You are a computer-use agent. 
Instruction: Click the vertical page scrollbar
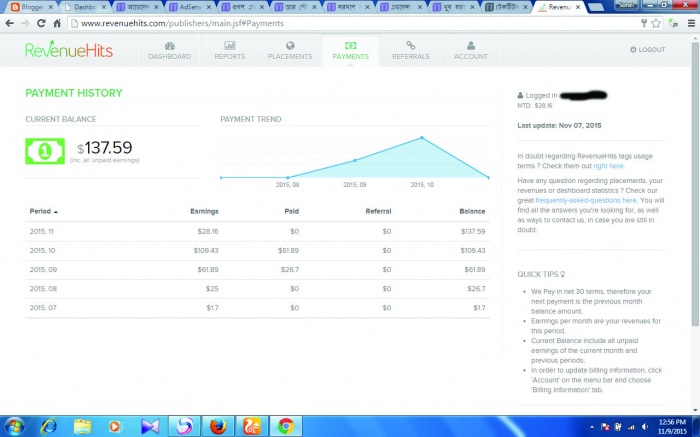coord(695,183)
